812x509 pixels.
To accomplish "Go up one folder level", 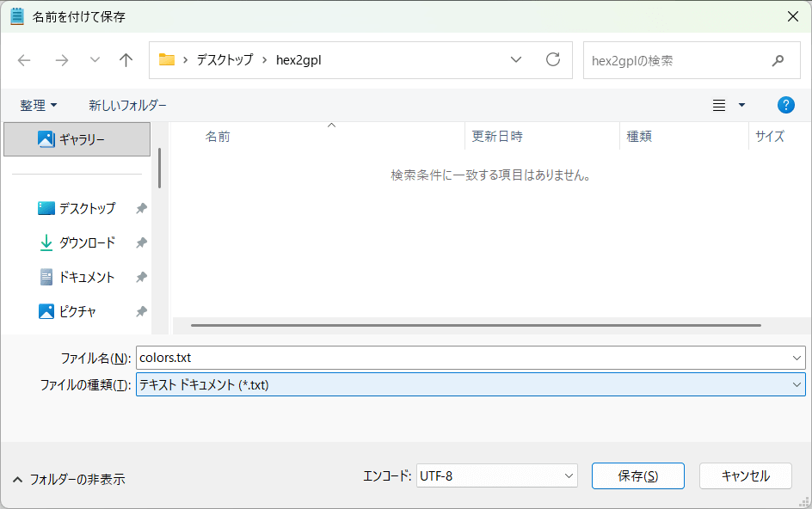I will pos(126,60).
